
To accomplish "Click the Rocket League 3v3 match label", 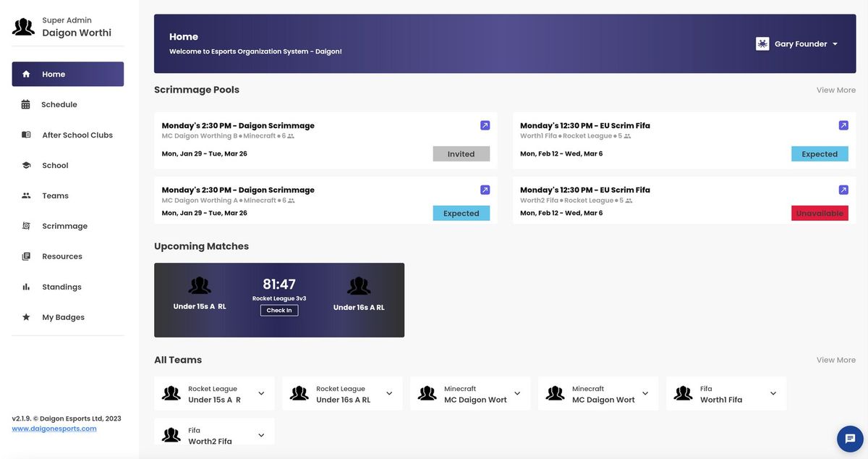I will (279, 298).
